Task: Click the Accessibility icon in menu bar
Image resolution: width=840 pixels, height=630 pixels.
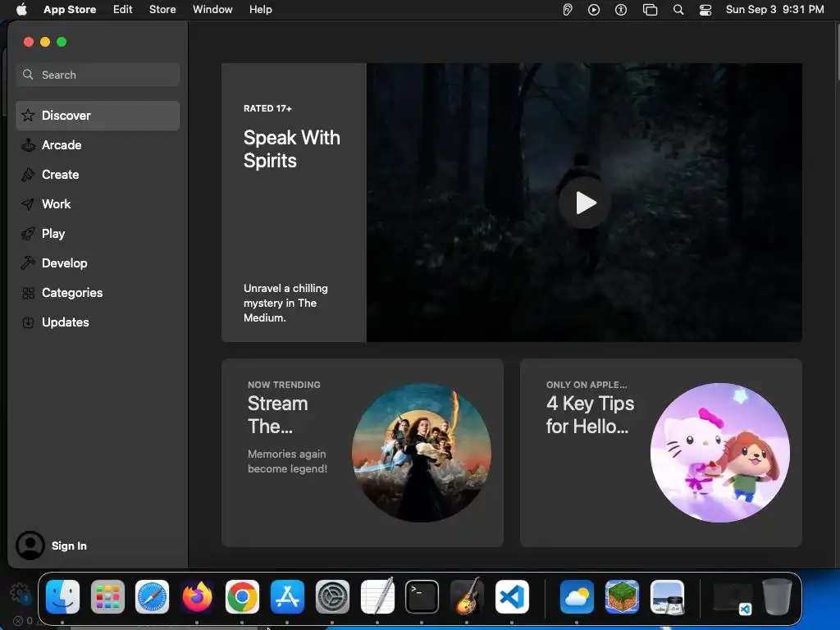Action: tap(621, 10)
